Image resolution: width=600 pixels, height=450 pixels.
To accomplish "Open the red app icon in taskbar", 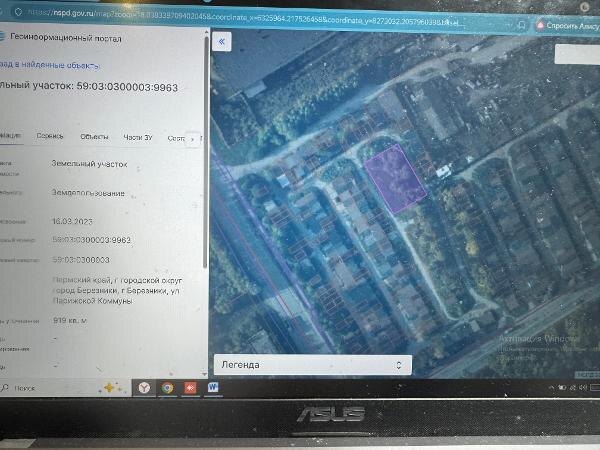I will click(190, 388).
